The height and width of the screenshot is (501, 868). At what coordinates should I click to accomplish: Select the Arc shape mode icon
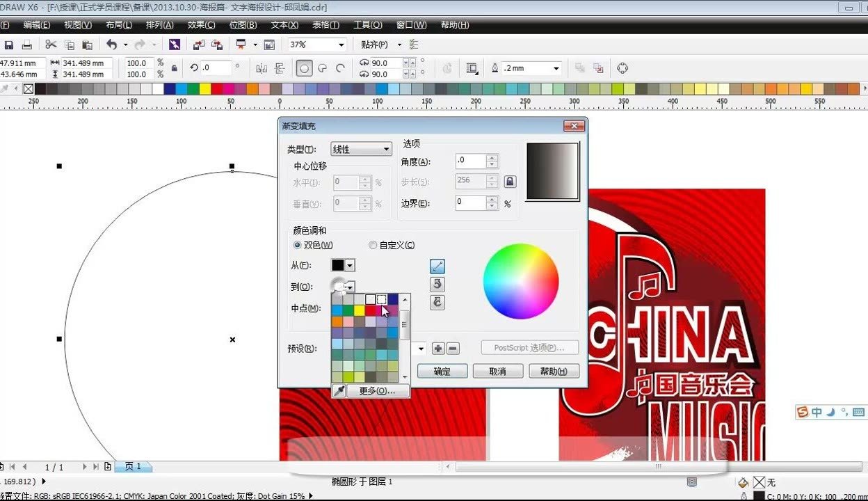tap(341, 68)
